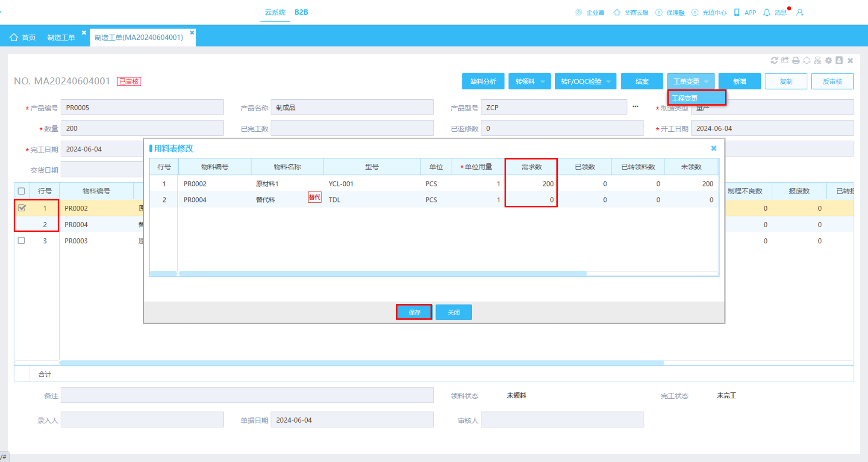
Task: Close the 用料表修改 dialog with X
Action: point(714,148)
